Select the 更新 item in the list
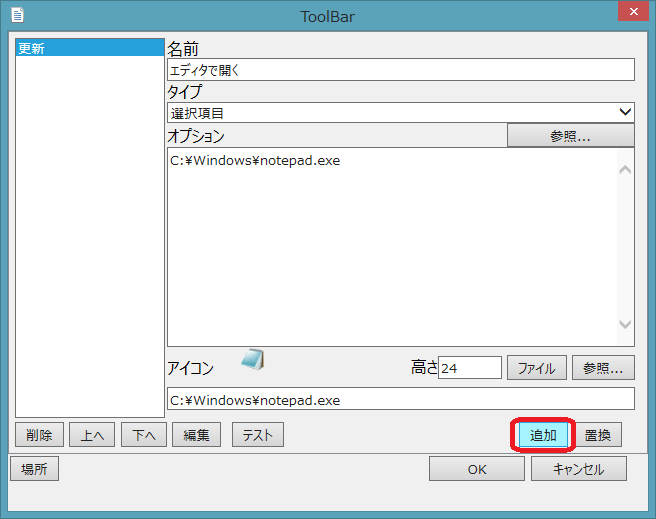This screenshot has height=519, width=656. (x=89, y=48)
